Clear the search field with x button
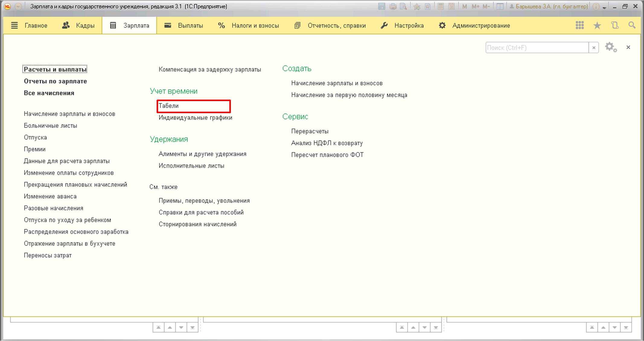The height and width of the screenshot is (341, 644). pyautogui.click(x=594, y=48)
